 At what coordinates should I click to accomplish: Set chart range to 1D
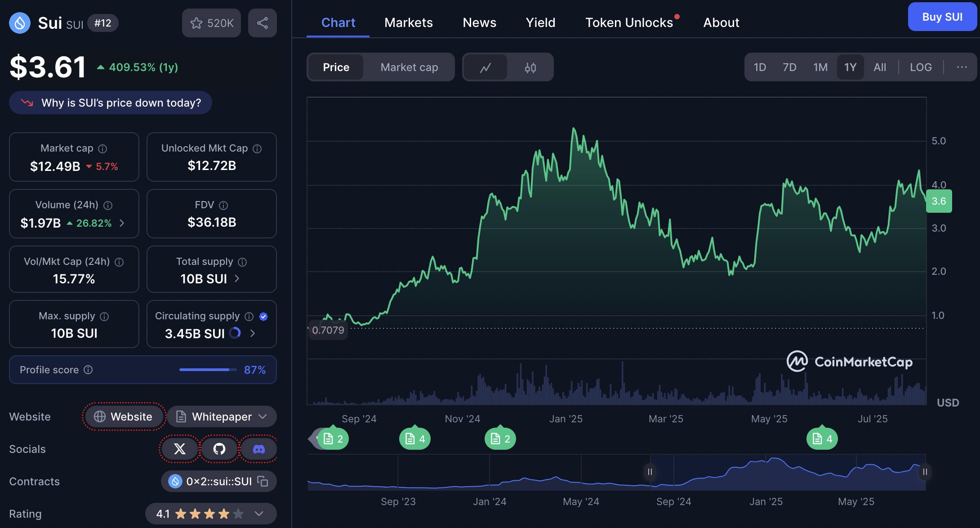(x=760, y=67)
